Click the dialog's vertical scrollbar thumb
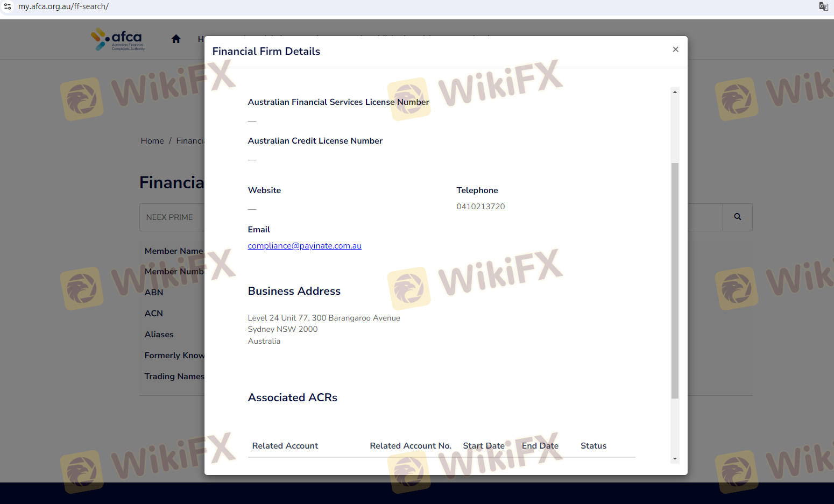 click(675, 280)
